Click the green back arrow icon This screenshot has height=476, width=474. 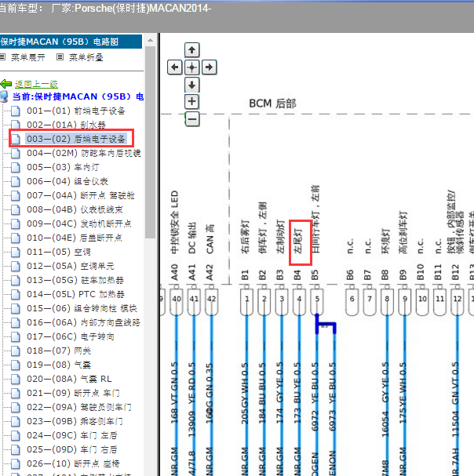pyautogui.click(x=6, y=84)
